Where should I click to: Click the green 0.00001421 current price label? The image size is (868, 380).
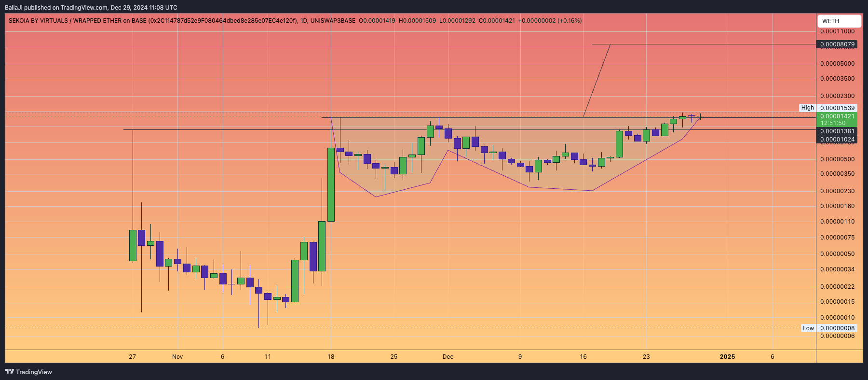click(838, 116)
